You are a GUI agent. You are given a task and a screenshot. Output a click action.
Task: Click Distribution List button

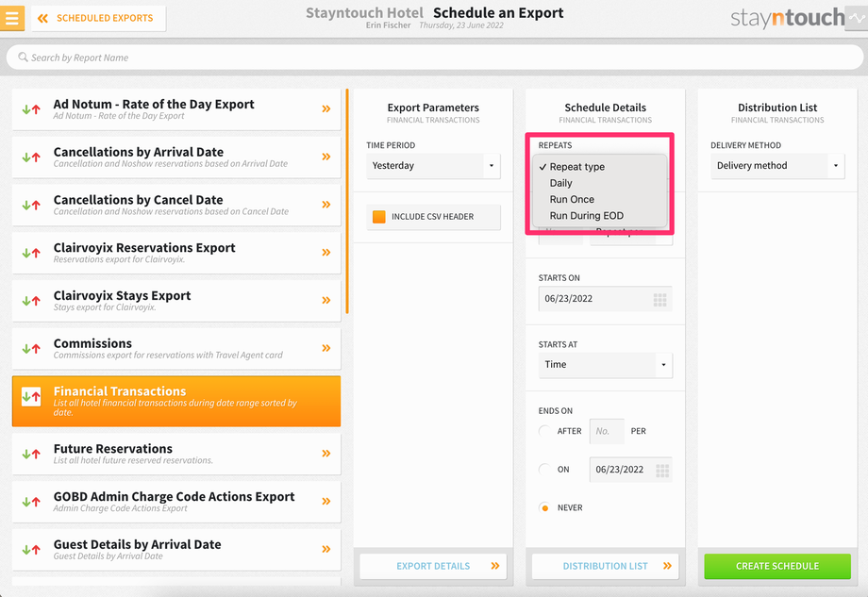[605, 566]
